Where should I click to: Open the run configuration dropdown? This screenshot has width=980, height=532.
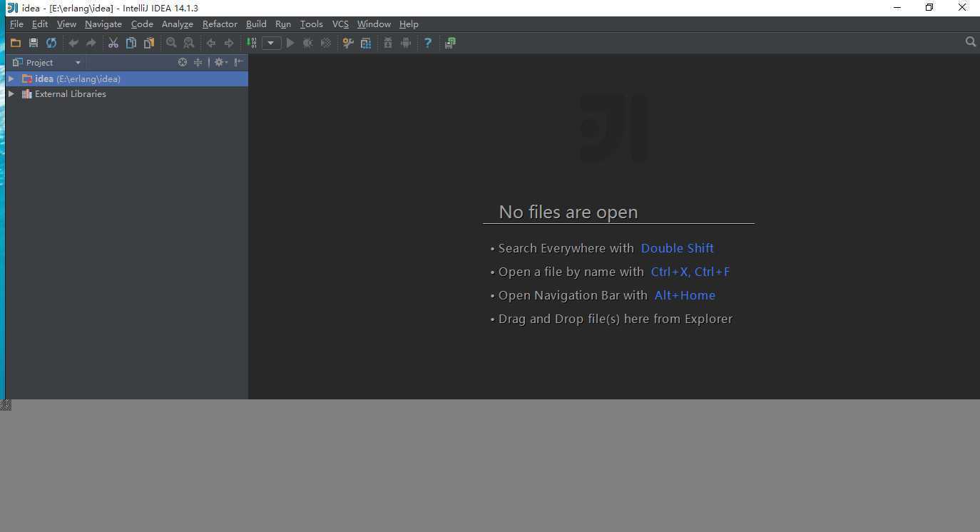click(271, 43)
